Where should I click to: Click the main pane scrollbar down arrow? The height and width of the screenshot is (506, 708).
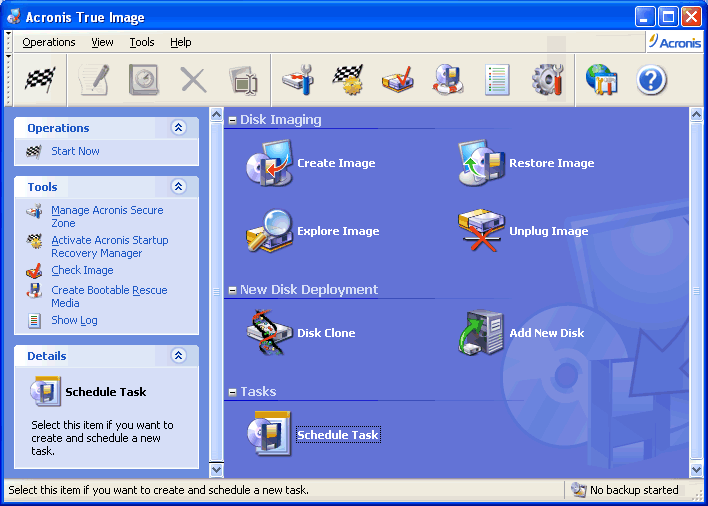(x=697, y=469)
